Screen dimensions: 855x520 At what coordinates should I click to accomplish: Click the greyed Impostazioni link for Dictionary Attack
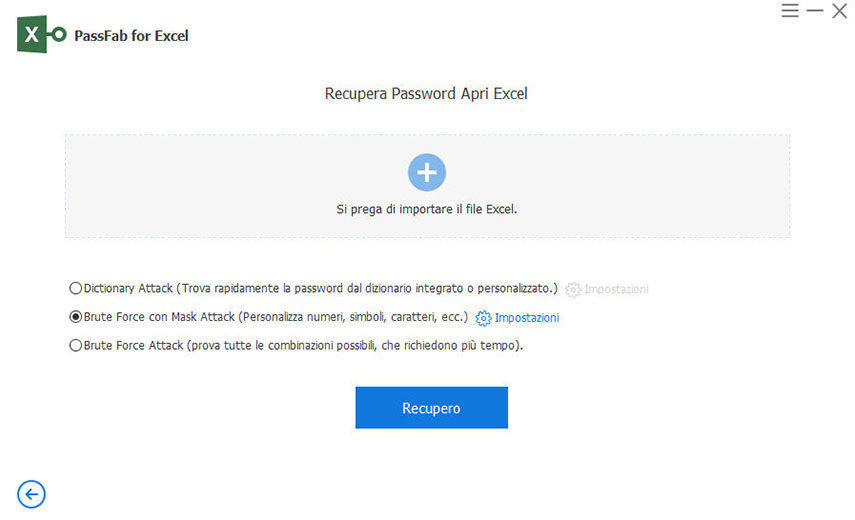616,289
